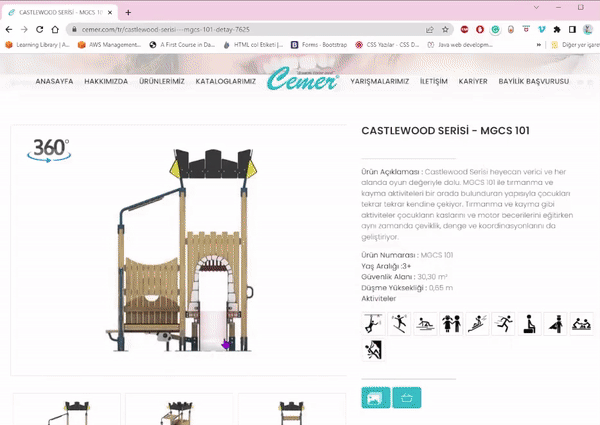600x425 pixels.
Task: Open the Extensions puzzle icon
Action: [x=557, y=29]
